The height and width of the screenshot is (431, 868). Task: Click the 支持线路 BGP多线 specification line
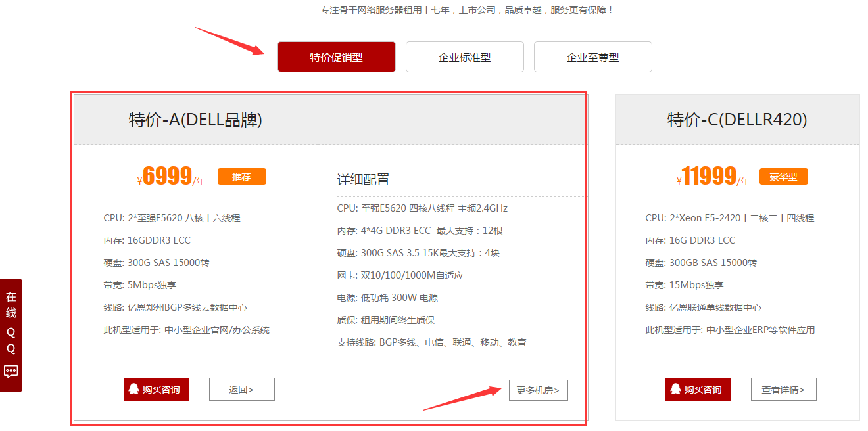point(431,342)
